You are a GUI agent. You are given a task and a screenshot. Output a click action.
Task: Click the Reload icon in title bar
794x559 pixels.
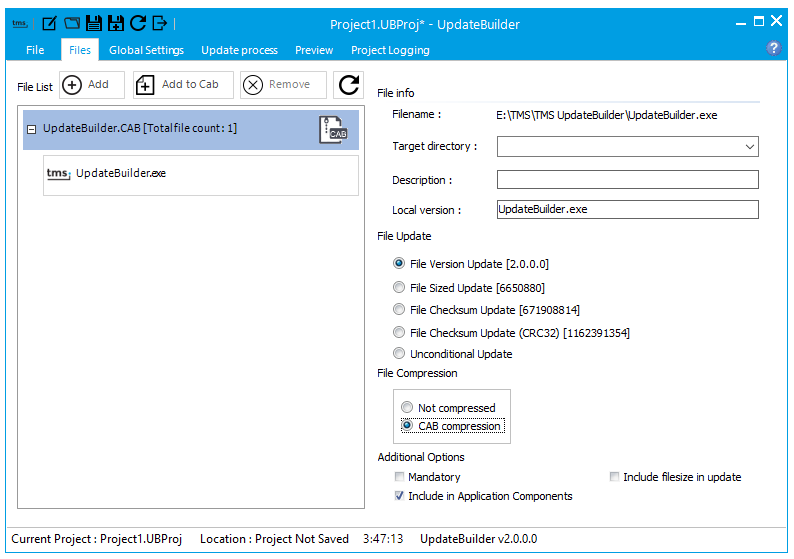(138, 23)
